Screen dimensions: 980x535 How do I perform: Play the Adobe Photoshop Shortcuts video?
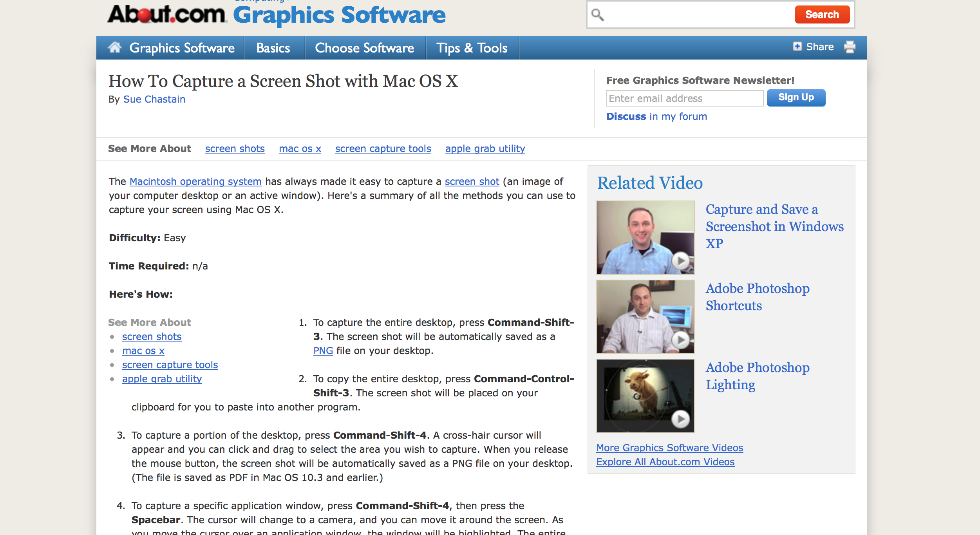pyautogui.click(x=681, y=340)
